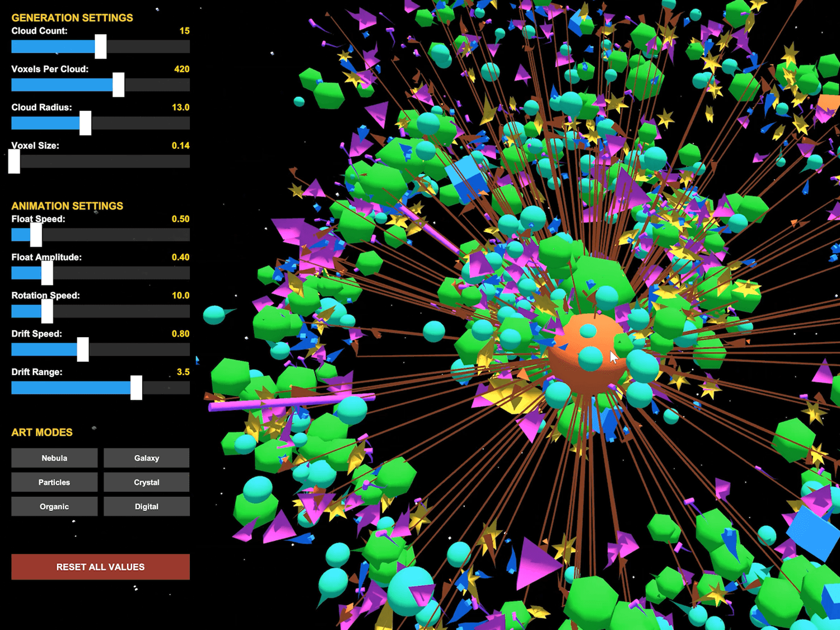Click the Reset All Values button
This screenshot has width=840, height=630.
pos(100,567)
